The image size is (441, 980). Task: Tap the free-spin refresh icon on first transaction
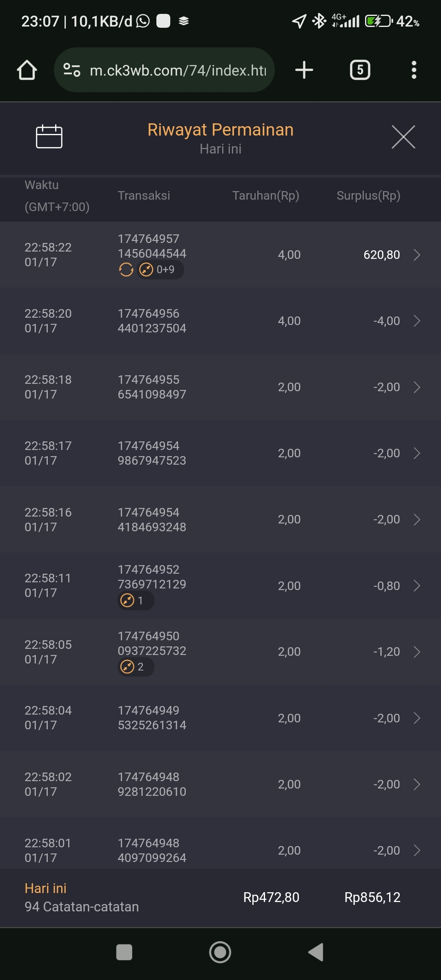126,269
